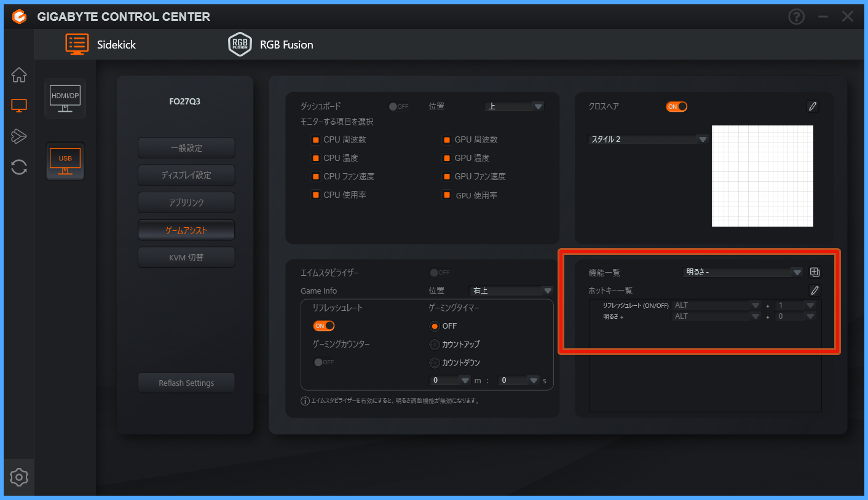Uncheck CPU ファン速度 checkbox
The width and height of the screenshot is (868, 500).
tap(316, 176)
